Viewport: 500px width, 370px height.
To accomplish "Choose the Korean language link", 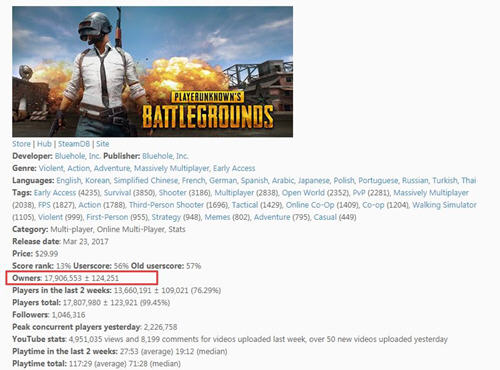I will 97,180.
